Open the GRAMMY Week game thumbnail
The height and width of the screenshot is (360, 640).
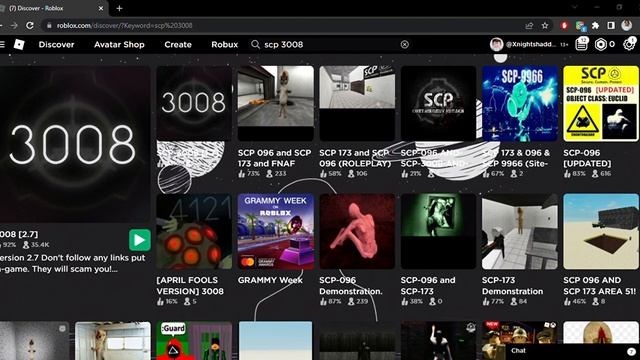pos(276,231)
